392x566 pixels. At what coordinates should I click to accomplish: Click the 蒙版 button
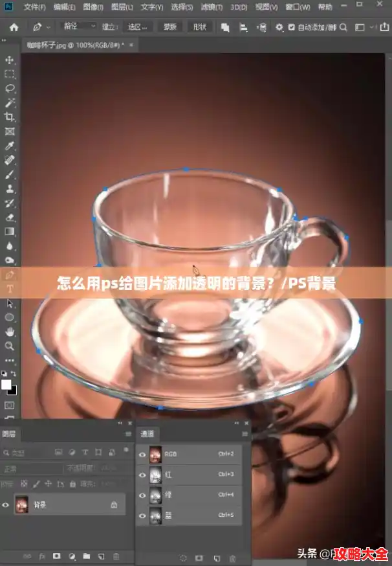[169, 27]
